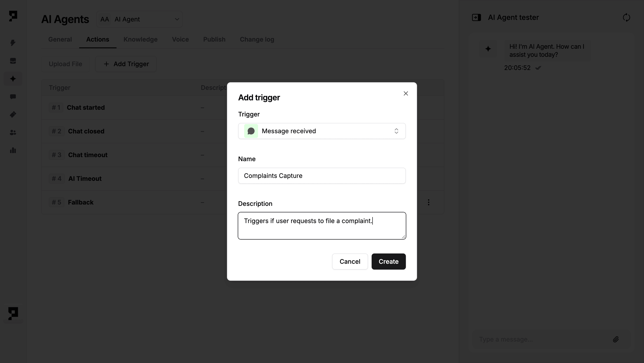The image size is (644, 363).
Task: Click the Create button
Action: click(388, 262)
